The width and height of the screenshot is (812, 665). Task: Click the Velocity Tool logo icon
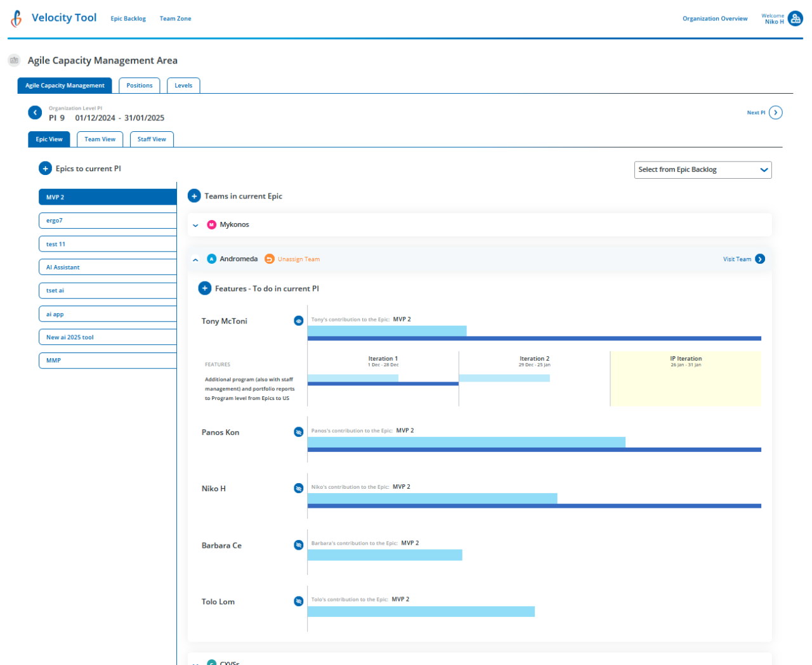16,18
